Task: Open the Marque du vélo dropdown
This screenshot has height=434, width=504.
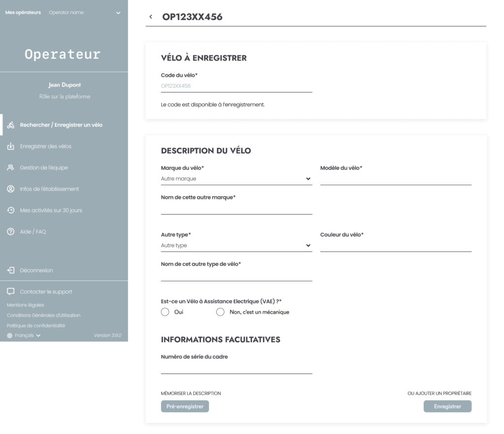Action: (x=236, y=179)
